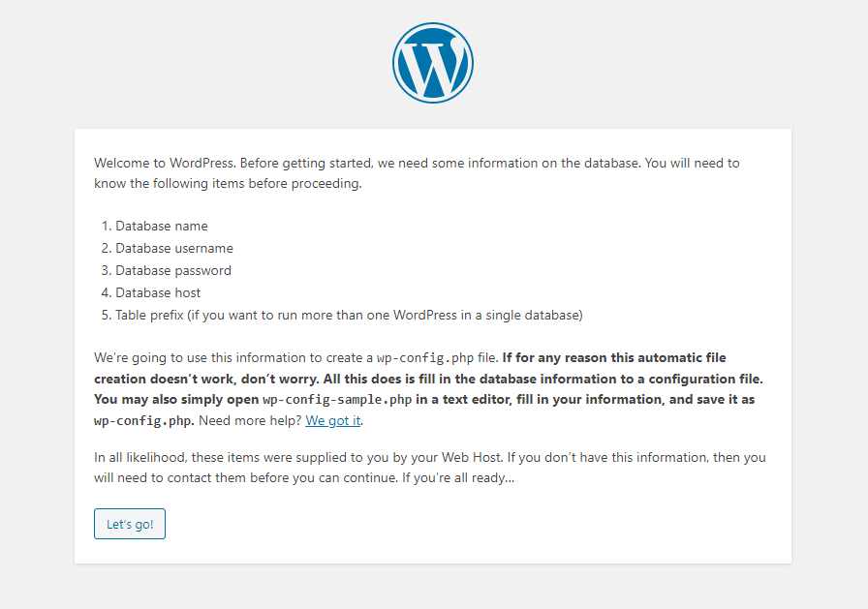Click the white W letter inside the logo
868x609 pixels.
(x=433, y=65)
